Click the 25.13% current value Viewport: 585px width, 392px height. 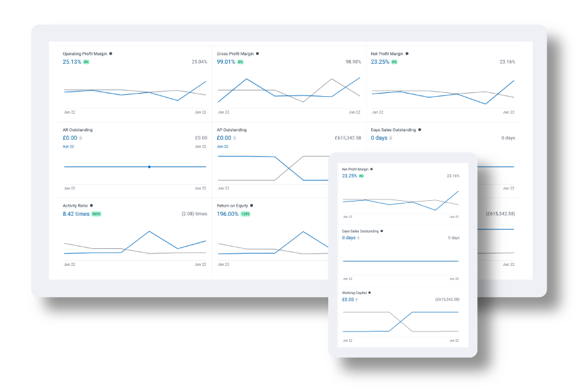[x=71, y=62]
